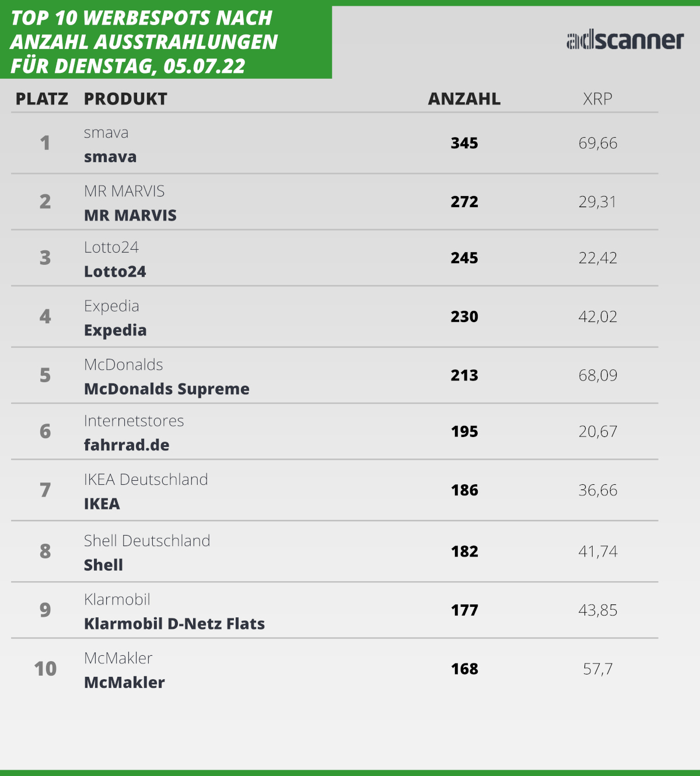700x776 pixels.
Task: Select Klarmobil D-Netz Flats product name
Action: (x=174, y=624)
